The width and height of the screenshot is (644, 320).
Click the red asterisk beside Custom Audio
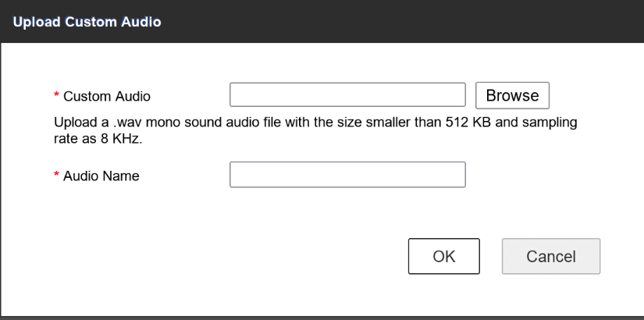click(x=56, y=97)
